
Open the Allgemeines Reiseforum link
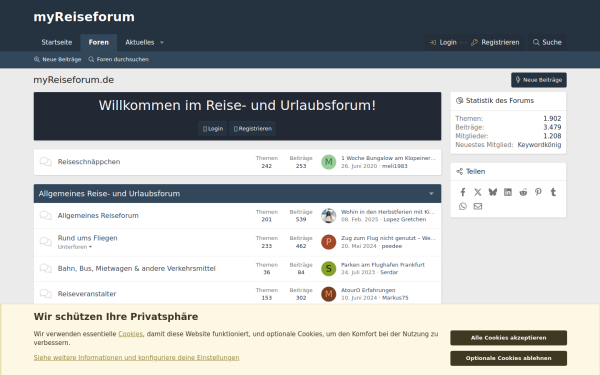[98, 215]
